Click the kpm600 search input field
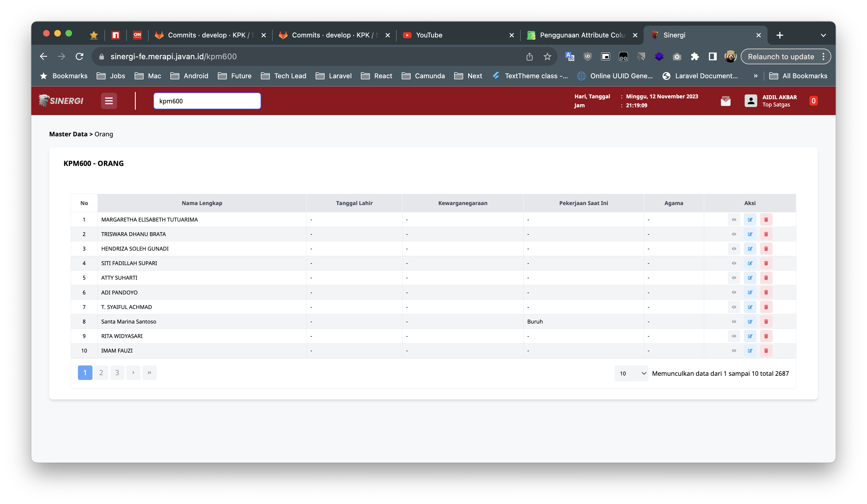 [207, 101]
